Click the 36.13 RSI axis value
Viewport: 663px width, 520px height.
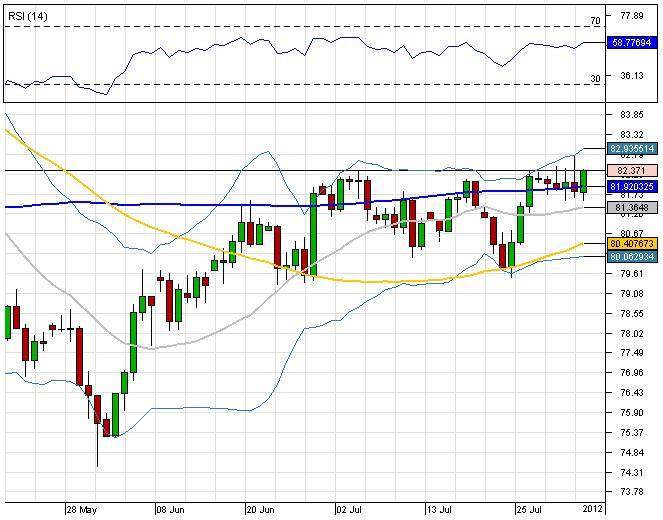click(631, 76)
